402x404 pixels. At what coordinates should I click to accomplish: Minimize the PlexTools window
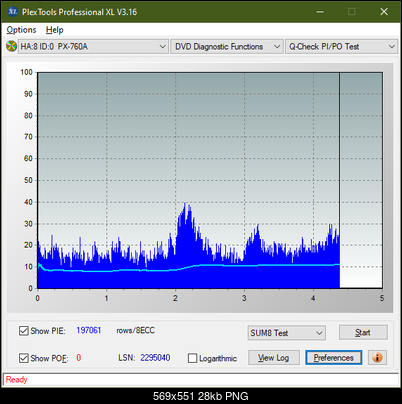[320, 12]
